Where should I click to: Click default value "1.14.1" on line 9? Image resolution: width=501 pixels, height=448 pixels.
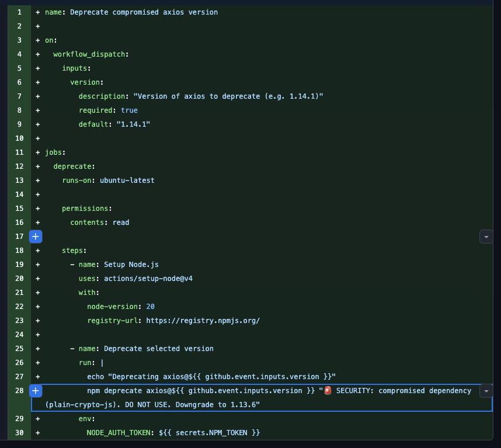point(133,124)
